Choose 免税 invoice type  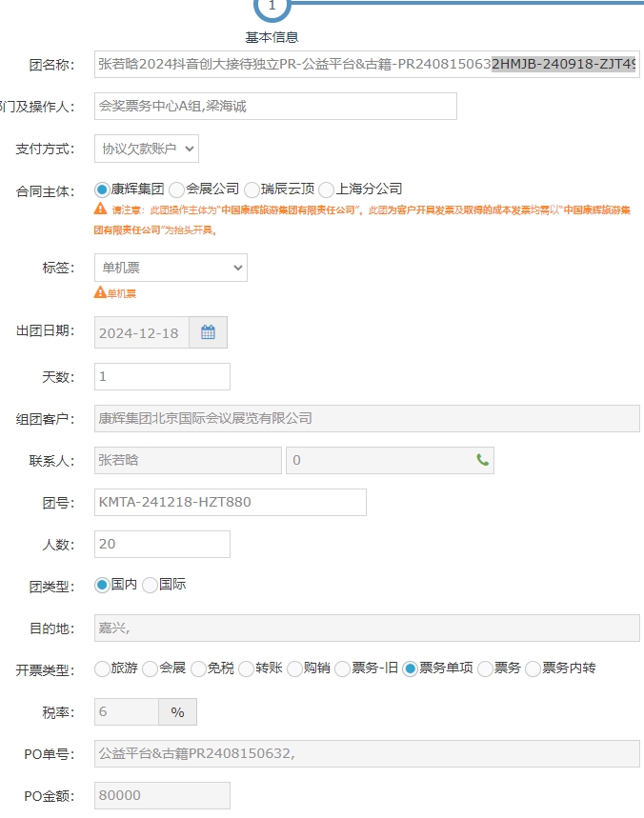pyautogui.click(x=198, y=669)
